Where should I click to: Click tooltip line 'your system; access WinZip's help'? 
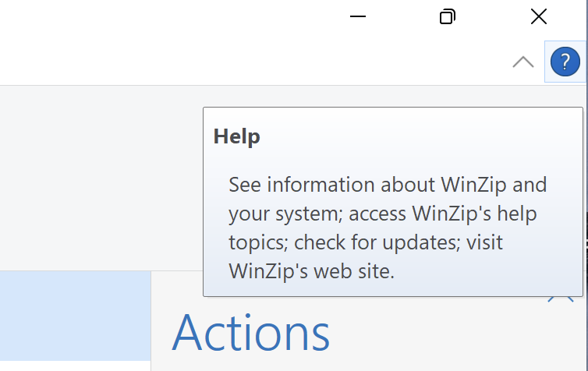click(x=383, y=214)
